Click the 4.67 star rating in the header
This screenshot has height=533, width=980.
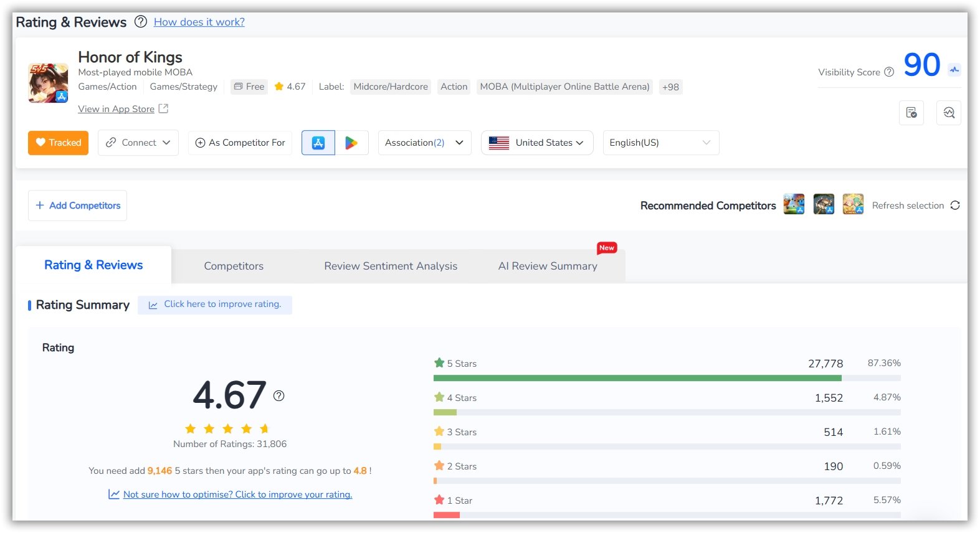pyautogui.click(x=290, y=87)
